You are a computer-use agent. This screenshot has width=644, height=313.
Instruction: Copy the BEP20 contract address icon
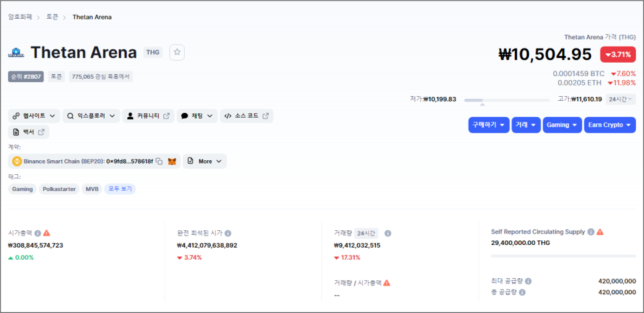pyautogui.click(x=159, y=162)
